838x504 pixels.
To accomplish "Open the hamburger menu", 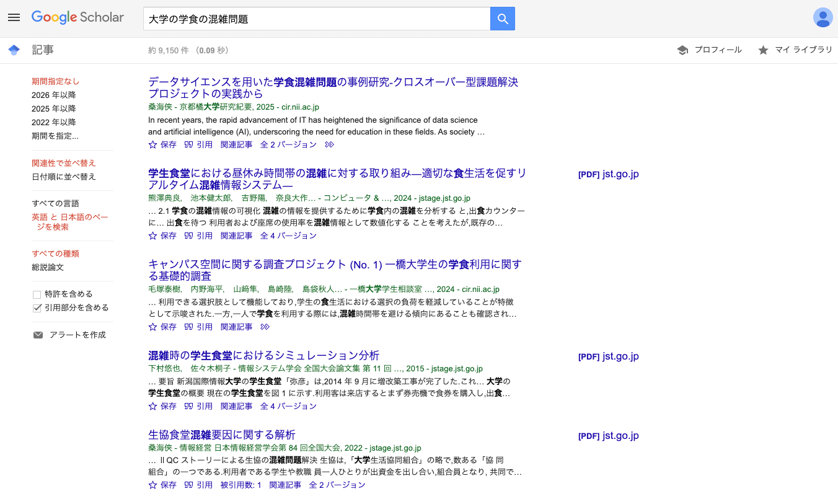I will 14,17.
